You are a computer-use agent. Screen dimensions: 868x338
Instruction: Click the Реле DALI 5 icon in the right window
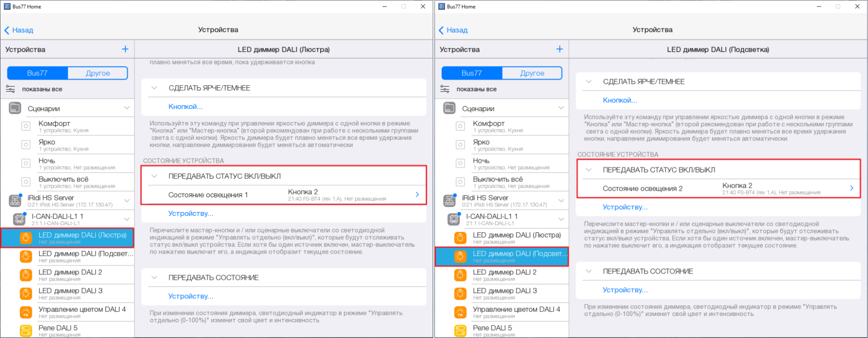click(460, 331)
